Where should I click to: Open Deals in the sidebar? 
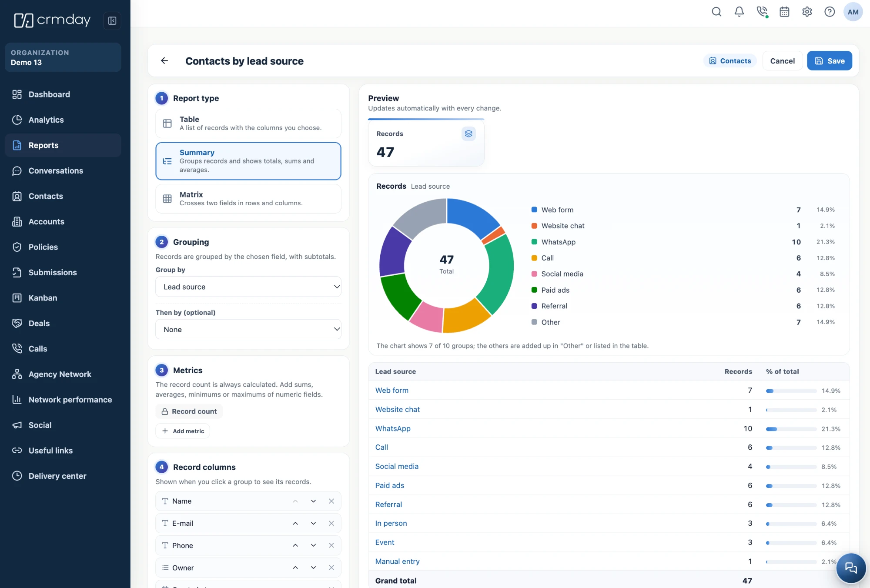tap(63, 323)
